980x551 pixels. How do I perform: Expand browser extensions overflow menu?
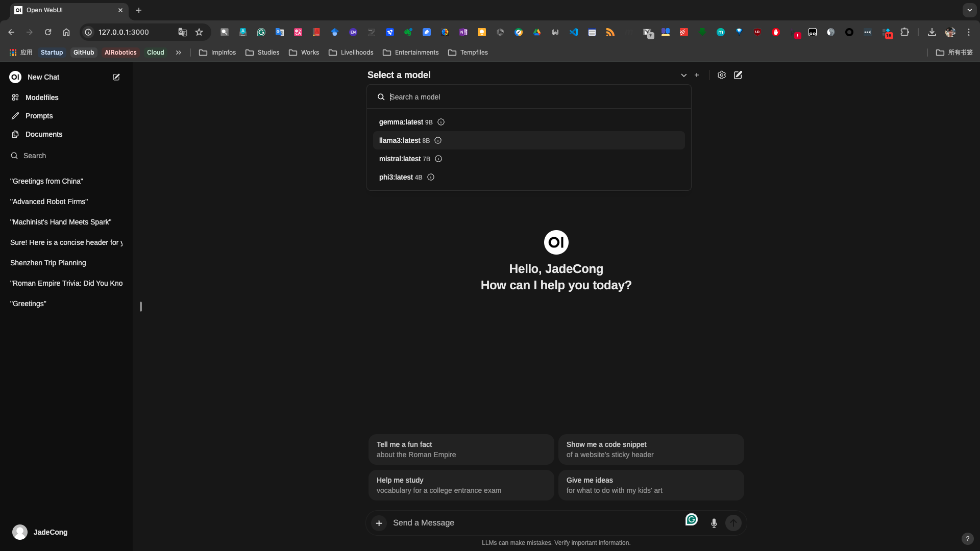coord(905,32)
